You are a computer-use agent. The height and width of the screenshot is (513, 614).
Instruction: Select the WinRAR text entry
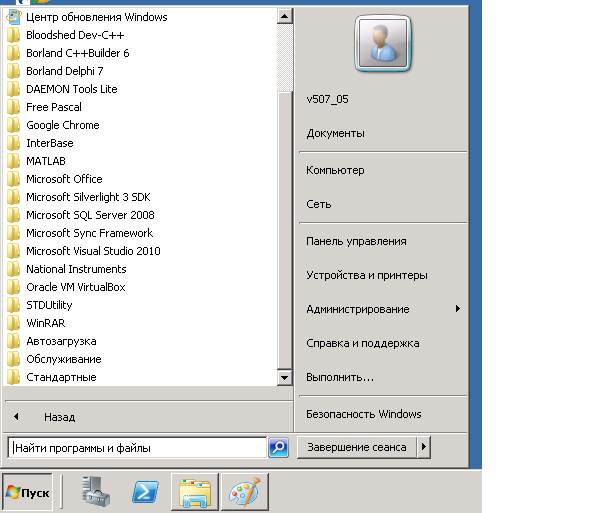click(x=45, y=323)
